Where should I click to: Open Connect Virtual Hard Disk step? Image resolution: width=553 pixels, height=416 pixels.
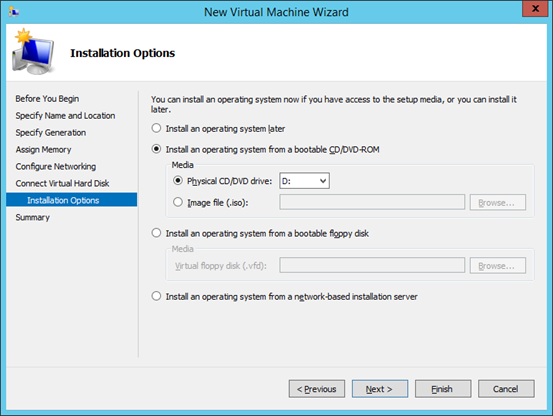click(62, 183)
